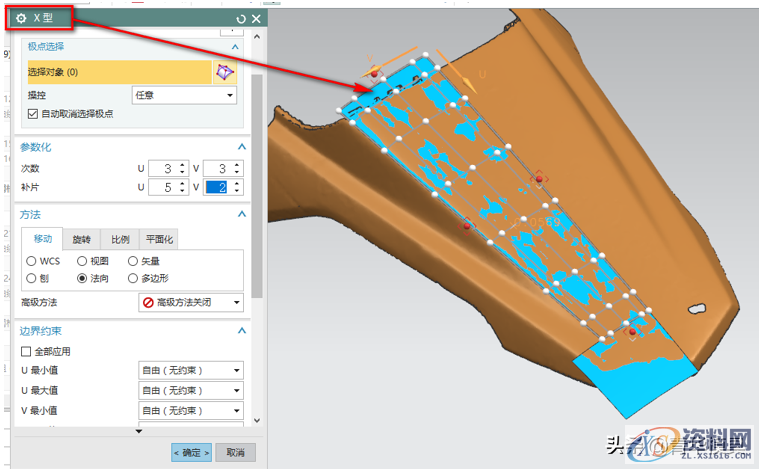Image resolution: width=759 pixels, height=469 pixels.
Task: Click the 取消 button
Action: [235, 452]
